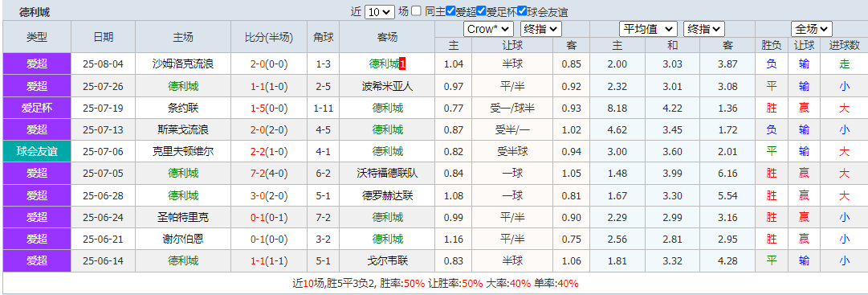Screen dimensions: 868x295
Task: Open away team 波希米亚人
Action: coord(387,86)
